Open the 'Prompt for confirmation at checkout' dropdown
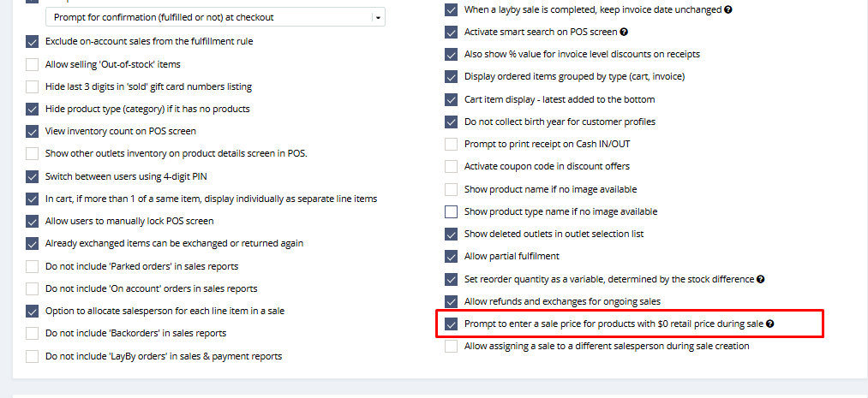 pos(378,17)
